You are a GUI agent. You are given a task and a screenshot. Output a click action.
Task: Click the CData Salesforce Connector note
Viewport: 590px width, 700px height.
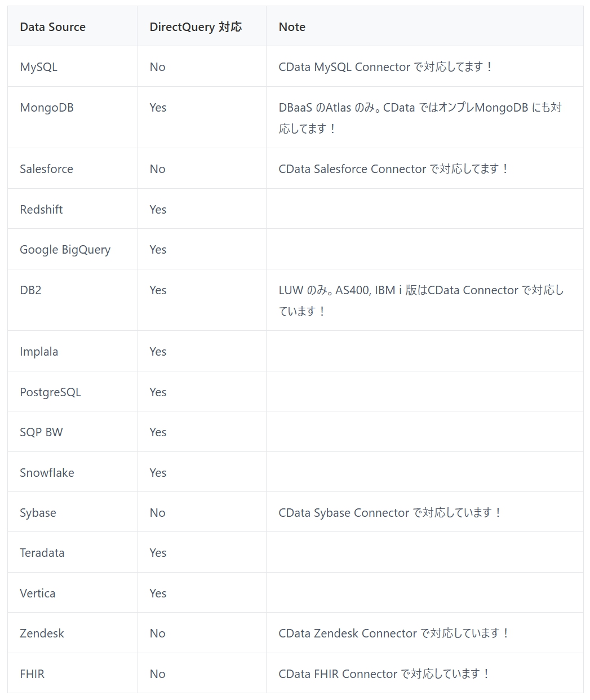click(393, 169)
